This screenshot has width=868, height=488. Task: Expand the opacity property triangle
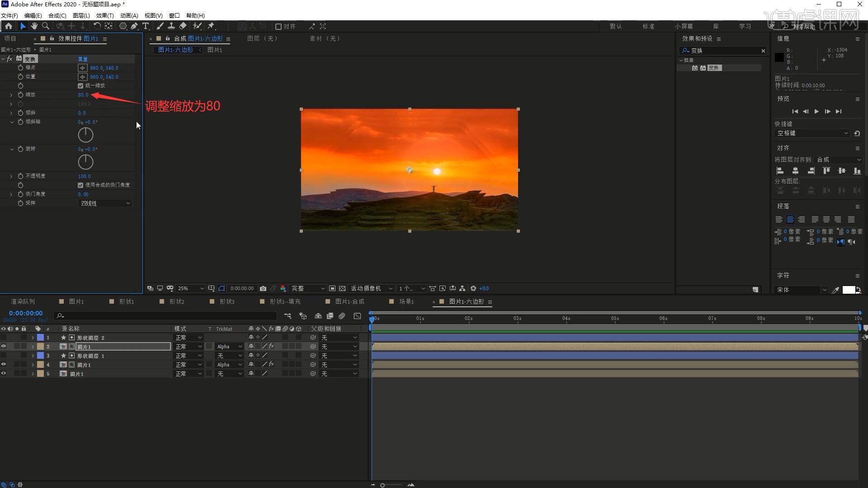point(11,176)
